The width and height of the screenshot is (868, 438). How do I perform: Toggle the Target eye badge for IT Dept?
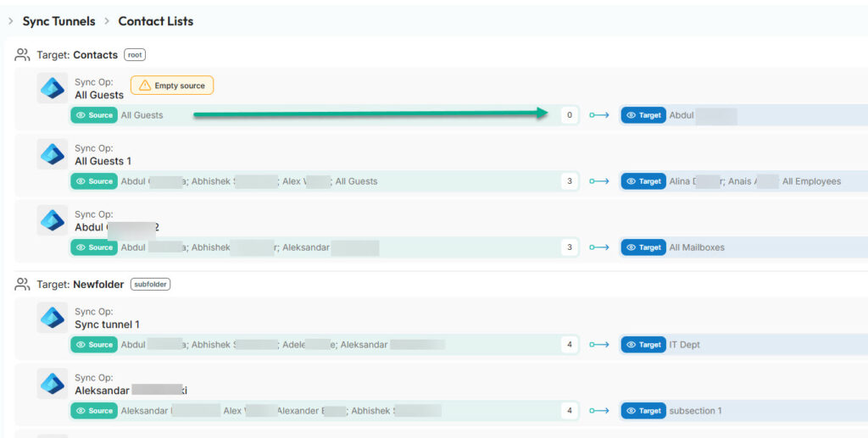pos(643,345)
